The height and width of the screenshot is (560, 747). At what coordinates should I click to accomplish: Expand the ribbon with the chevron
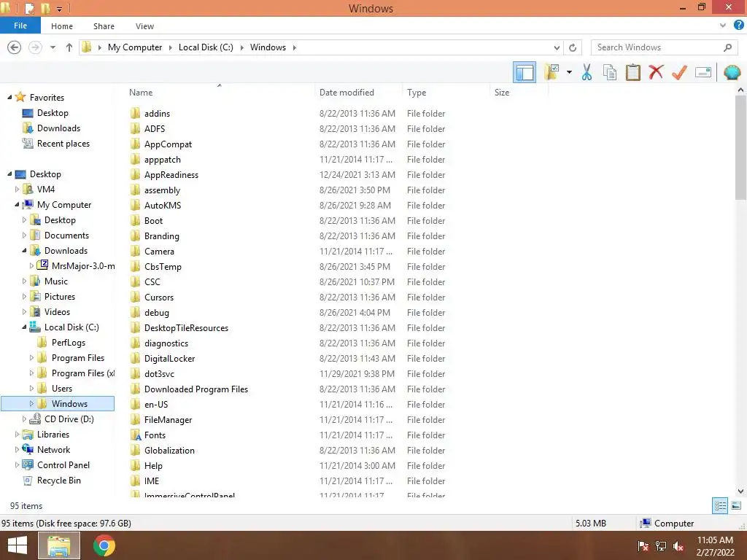pyautogui.click(x=723, y=26)
